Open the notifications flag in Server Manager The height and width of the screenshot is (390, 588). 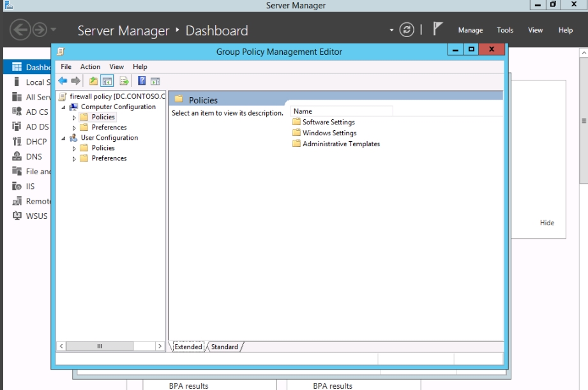(x=438, y=29)
